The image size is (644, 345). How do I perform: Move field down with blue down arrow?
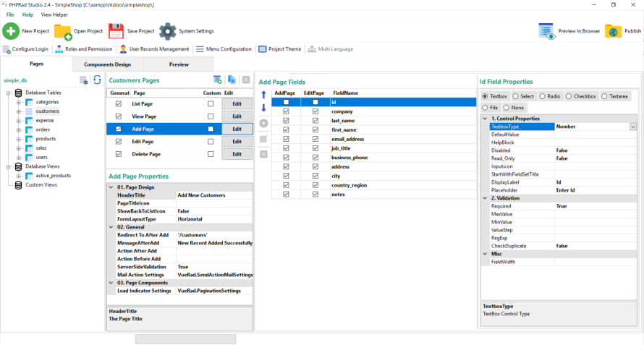(x=263, y=108)
